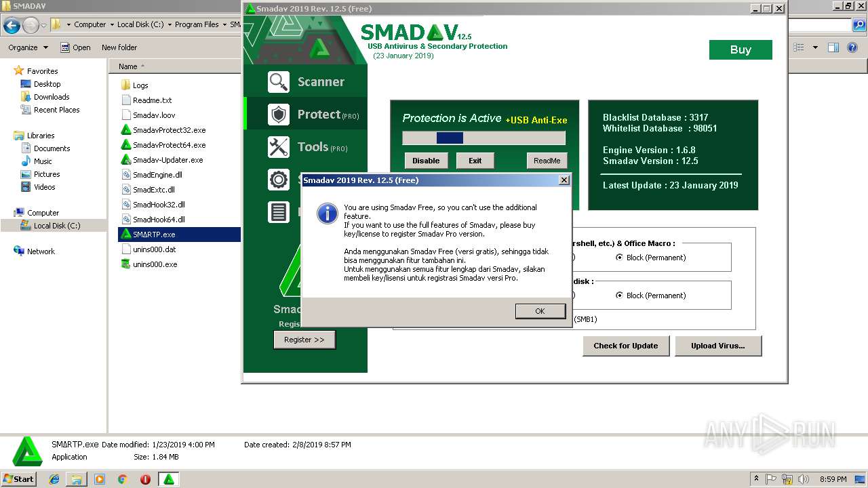Select SmadavProtect32.exe in the file list
The width and height of the screenshot is (868, 488).
point(163,130)
